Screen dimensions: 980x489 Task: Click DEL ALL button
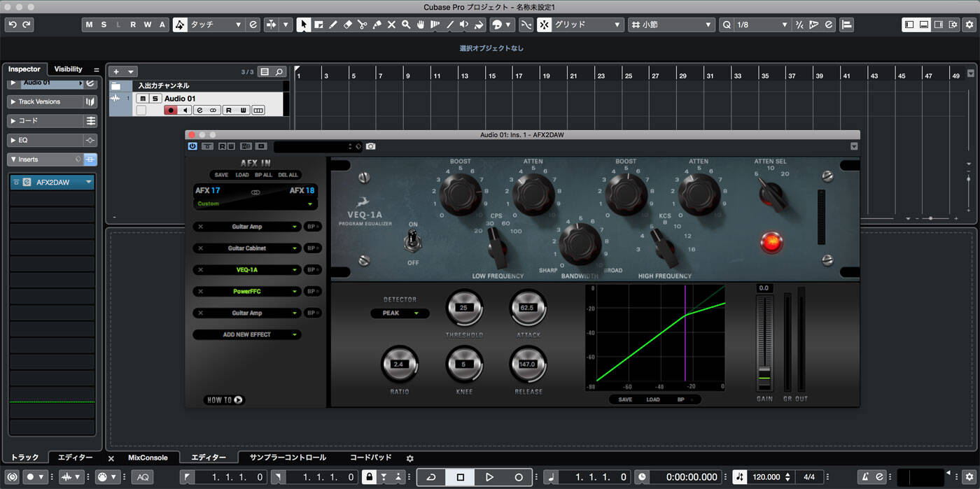pos(288,175)
